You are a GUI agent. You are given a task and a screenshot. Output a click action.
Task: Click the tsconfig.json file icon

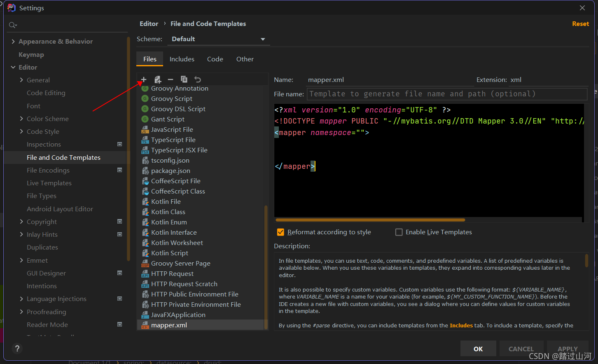(x=145, y=161)
